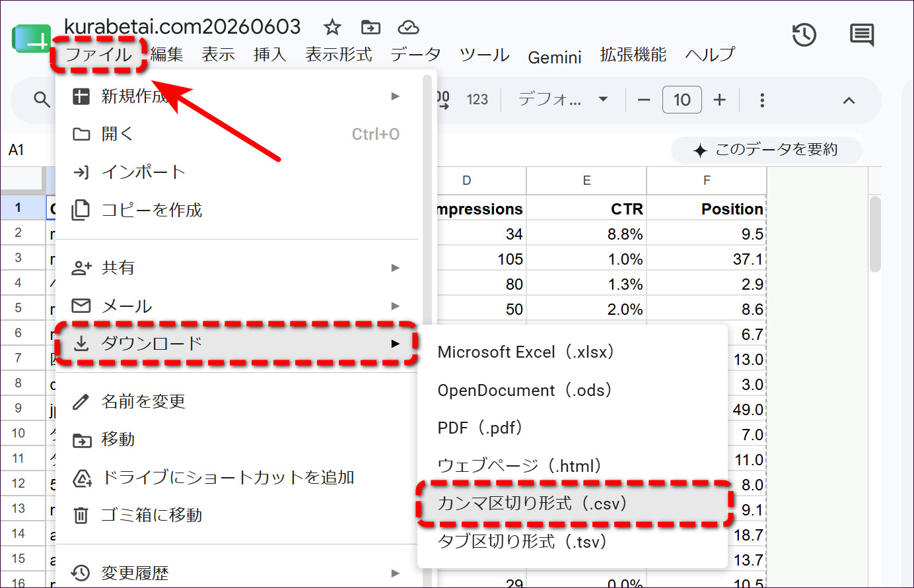Viewport: 914px width, 588px height.
Task: Star the kurabetai.com20260603 document
Action: coord(332,27)
